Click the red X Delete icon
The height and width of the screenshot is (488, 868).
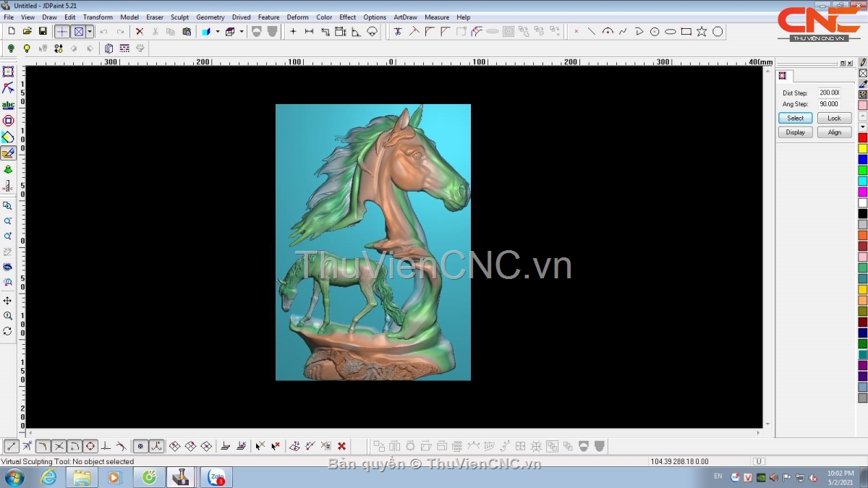coord(140,32)
